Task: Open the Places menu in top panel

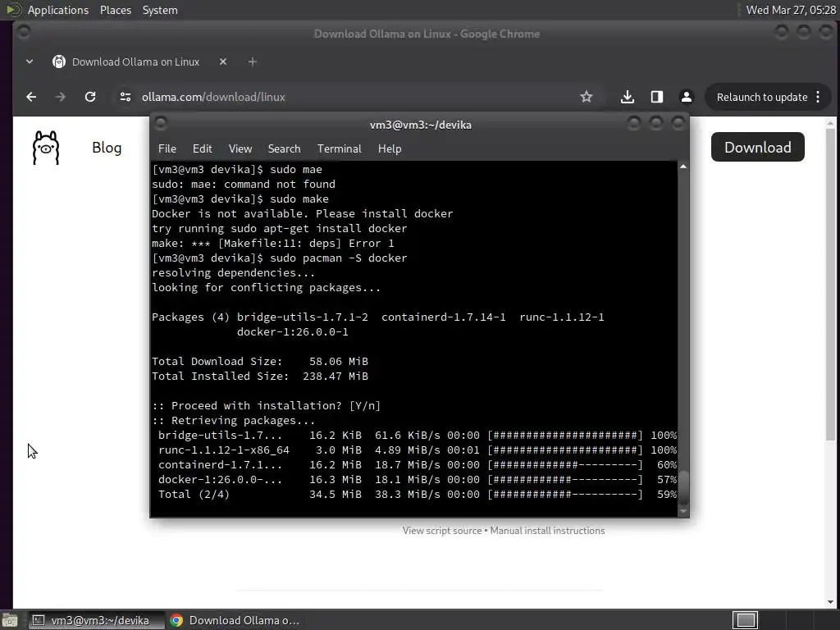Action: 115,10
